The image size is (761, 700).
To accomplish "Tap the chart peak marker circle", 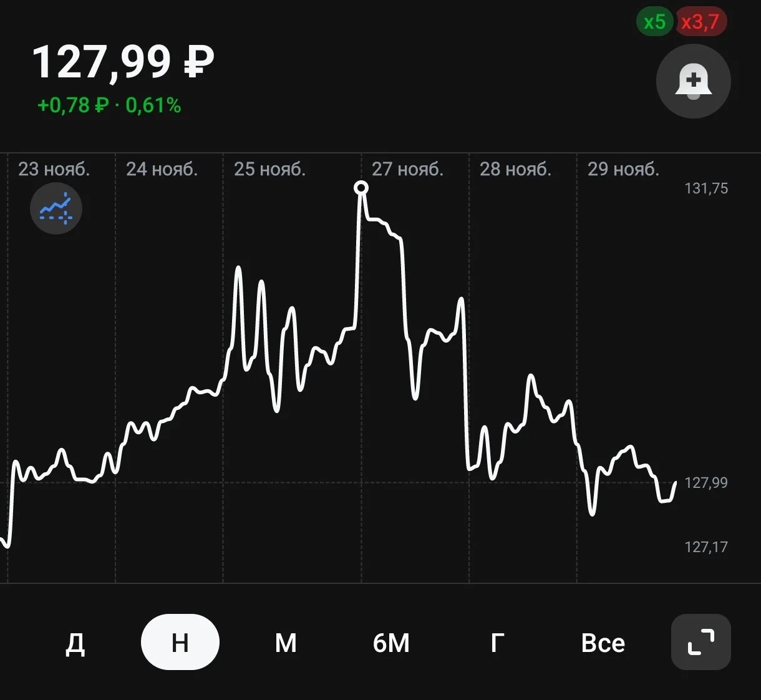I will point(361,188).
